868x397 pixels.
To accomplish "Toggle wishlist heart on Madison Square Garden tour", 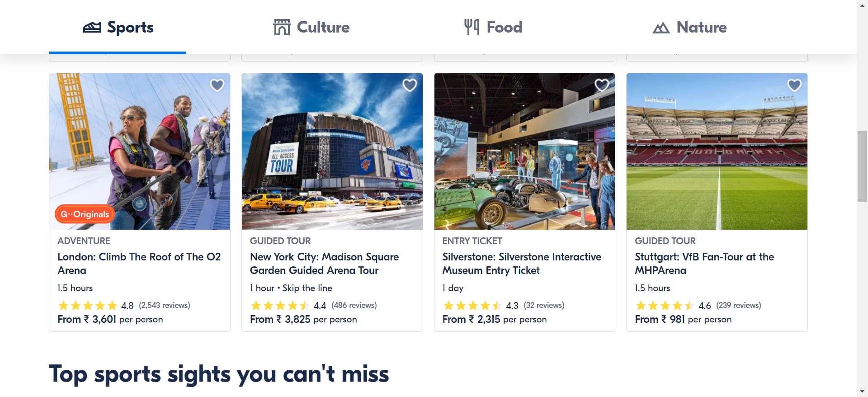I will coord(410,85).
